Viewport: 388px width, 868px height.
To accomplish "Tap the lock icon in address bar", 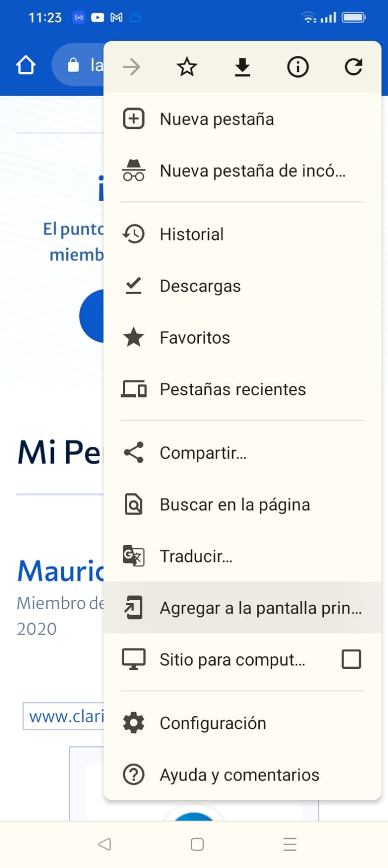I will coord(73,65).
